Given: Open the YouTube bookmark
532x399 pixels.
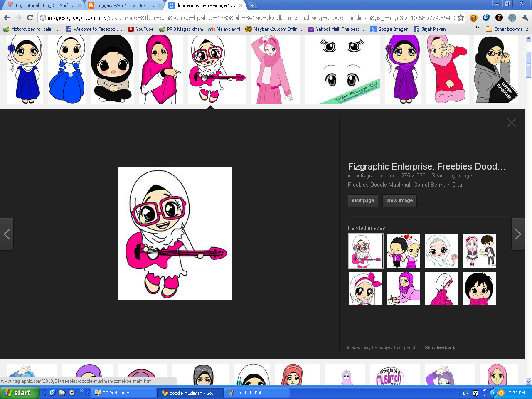Looking at the screenshot, I should point(140,29).
